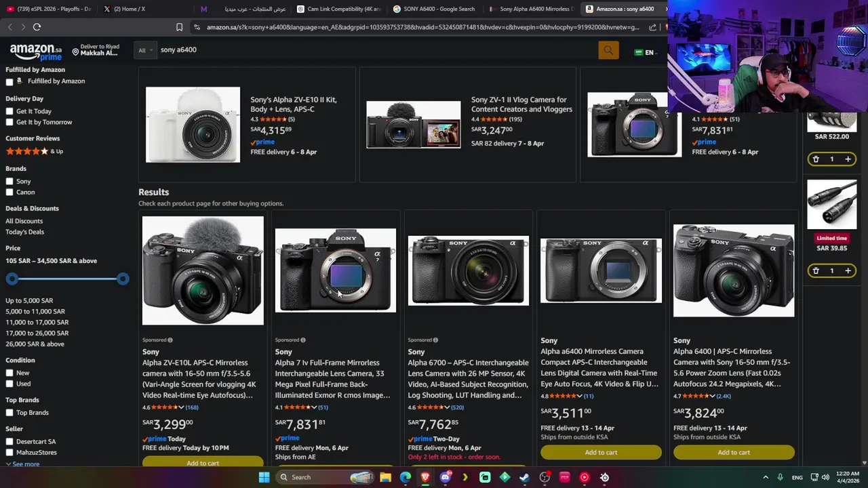Check the Desertcart SA seller checkbox
Image resolution: width=868 pixels, height=488 pixels.
[x=9, y=442]
